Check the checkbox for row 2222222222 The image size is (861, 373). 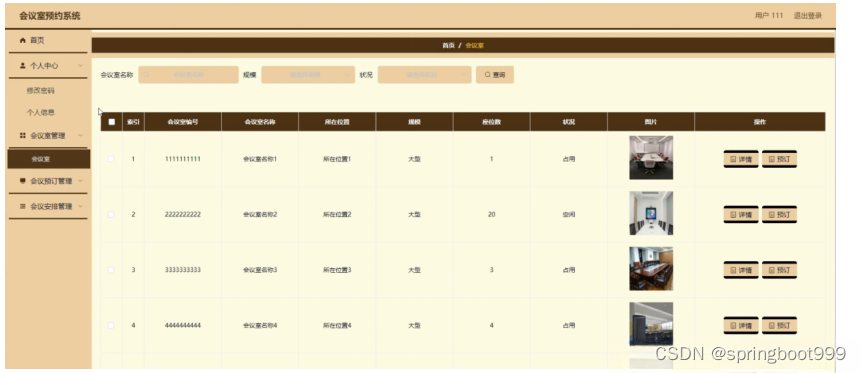coord(111,214)
